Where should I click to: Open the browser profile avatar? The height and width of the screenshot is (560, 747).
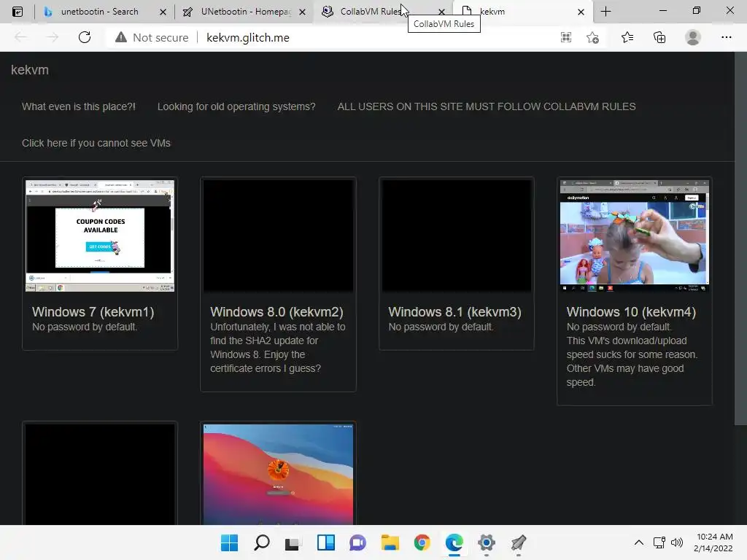coord(693,37)
